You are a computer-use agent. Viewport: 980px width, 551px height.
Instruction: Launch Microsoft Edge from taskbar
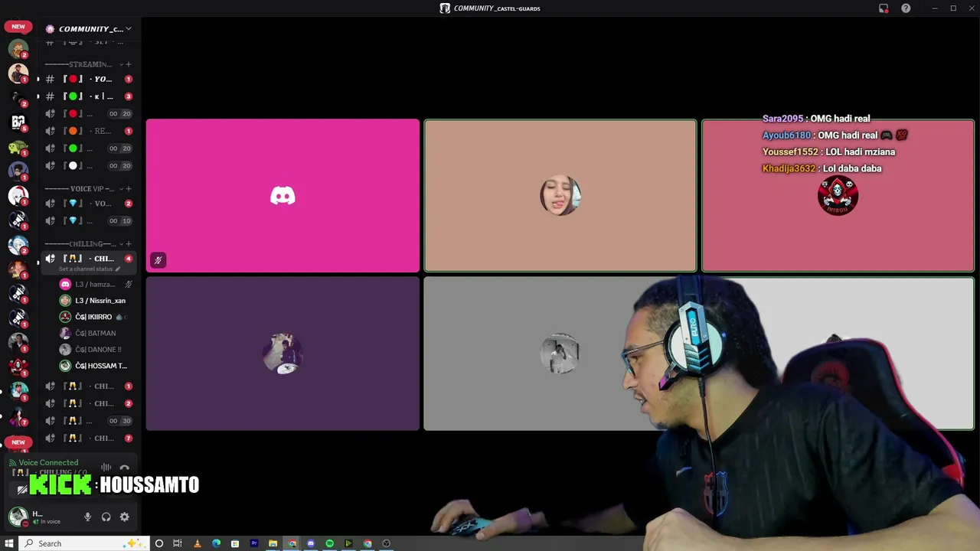click(216, 543)
